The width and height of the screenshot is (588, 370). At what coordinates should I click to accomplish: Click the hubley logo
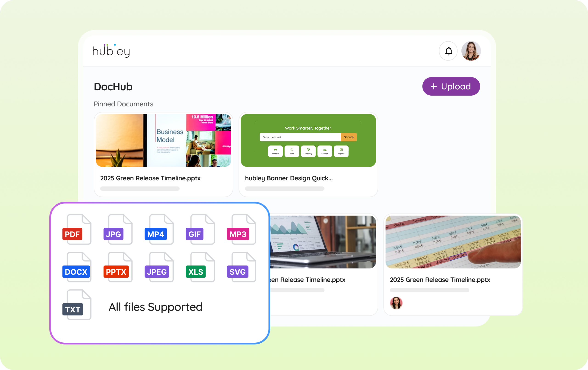click(111, 51)
